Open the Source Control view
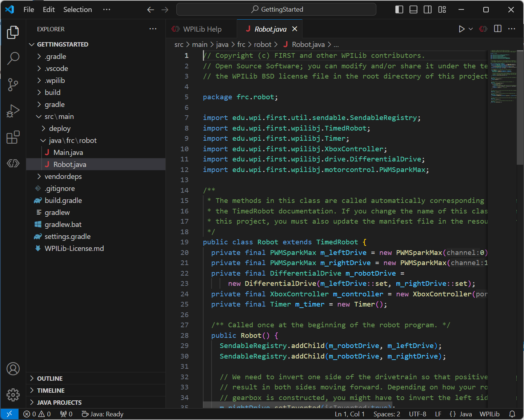This screenshot has width=524, height=420. pyautogui.click(x=13, y=84)
